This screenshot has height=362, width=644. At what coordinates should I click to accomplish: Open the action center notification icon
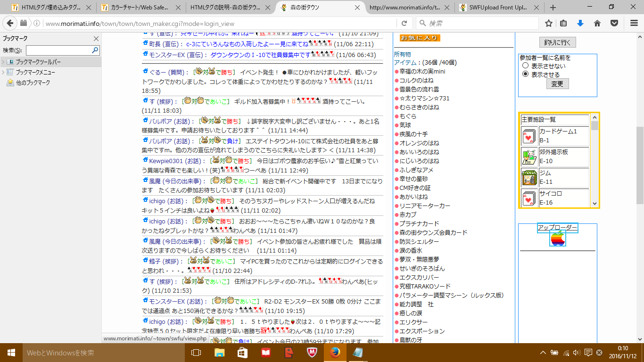(588, 353)
